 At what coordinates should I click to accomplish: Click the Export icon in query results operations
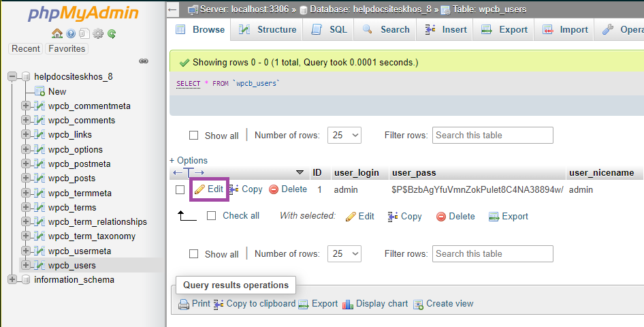point(304,304)
